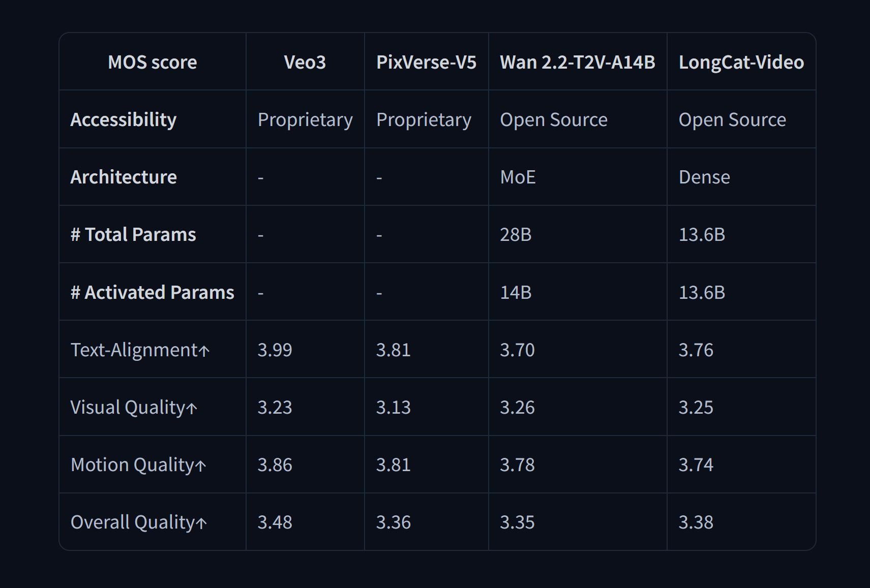Click the "Wan 2.2-T2V-A14B" column header
Screen dimensions: 870x588
pos(578,62)
